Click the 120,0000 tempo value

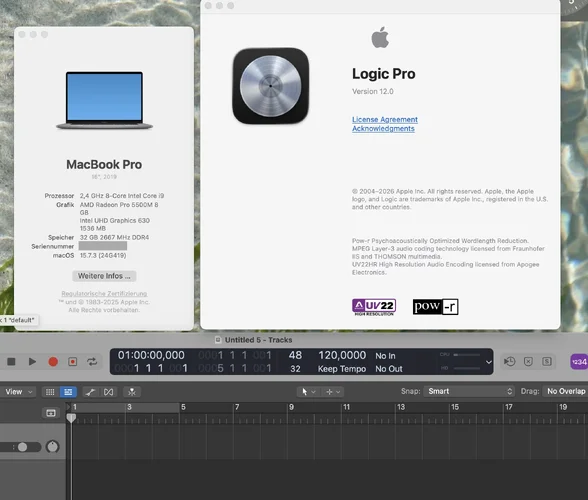pyautogui.click(x=342, y=355)
